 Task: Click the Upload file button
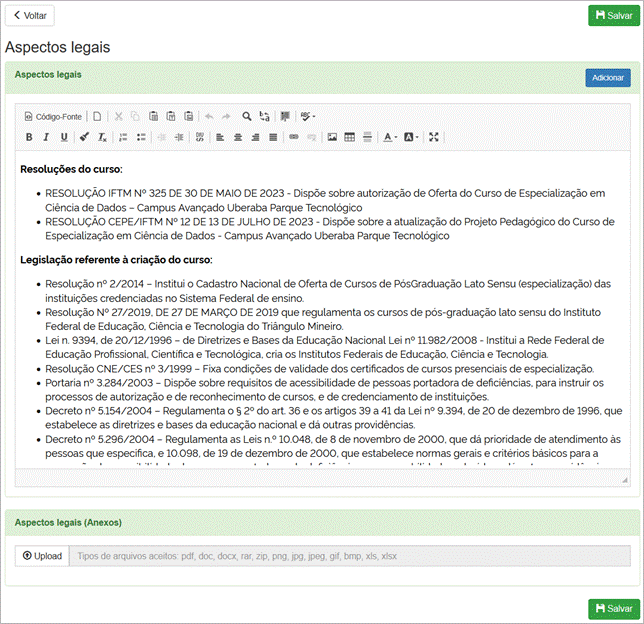click(41, 556)
